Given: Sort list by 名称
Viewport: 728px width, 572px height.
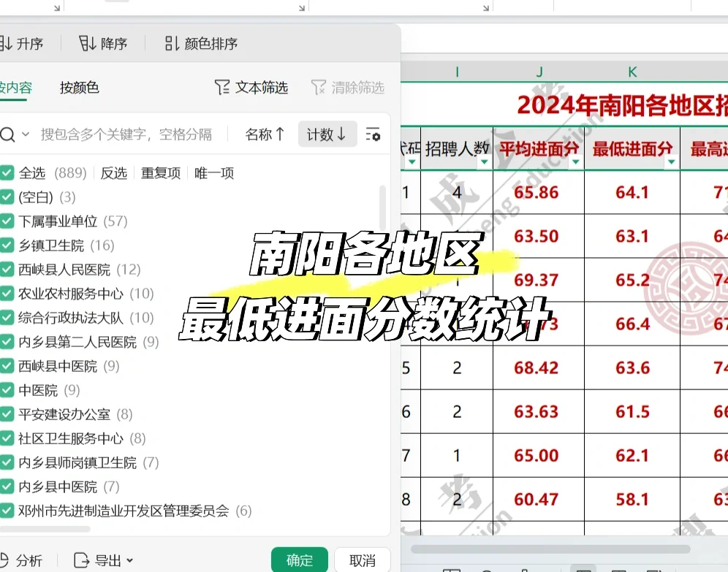Looking at the screenshot, I should pos(265,134).
